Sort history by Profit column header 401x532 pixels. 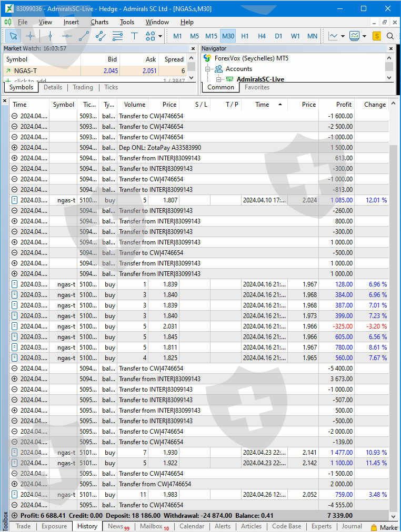click(x=343, y=104)
